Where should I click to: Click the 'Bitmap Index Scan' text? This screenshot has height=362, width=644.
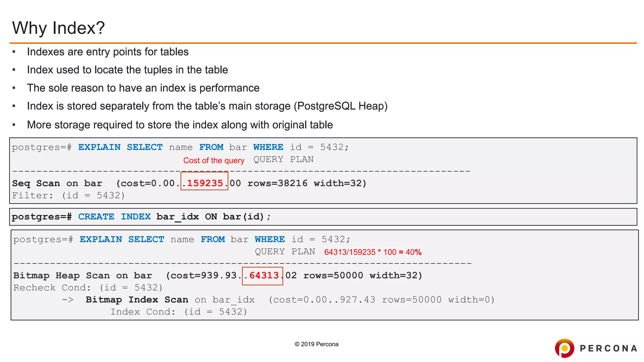(x=137, y=300)
